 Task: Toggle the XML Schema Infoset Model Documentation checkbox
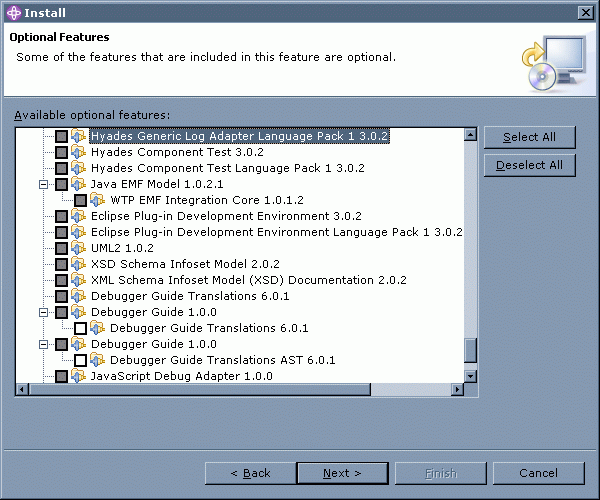[x=62, y=281]
